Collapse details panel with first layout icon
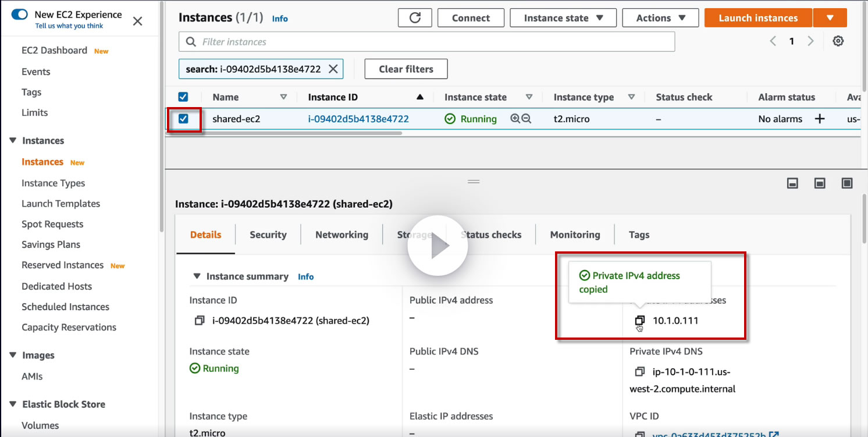Image resolution: width=868 pixels, height=437 pixels. point(792,183)
